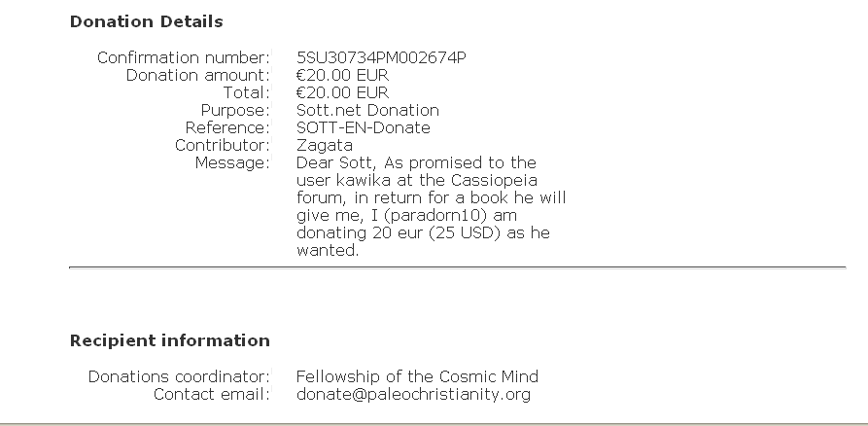
Task: Click the Sott.net Donation purpose text
Action: [x=367, y=111]
